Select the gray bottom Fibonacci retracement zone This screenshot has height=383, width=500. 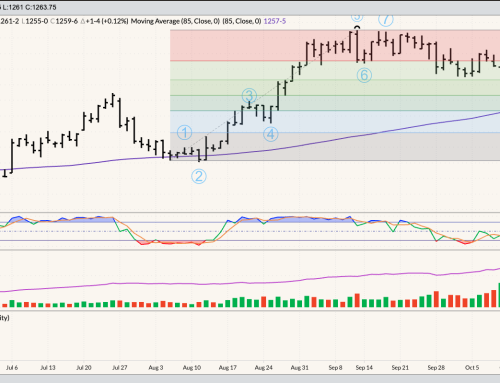pos(335,147)
